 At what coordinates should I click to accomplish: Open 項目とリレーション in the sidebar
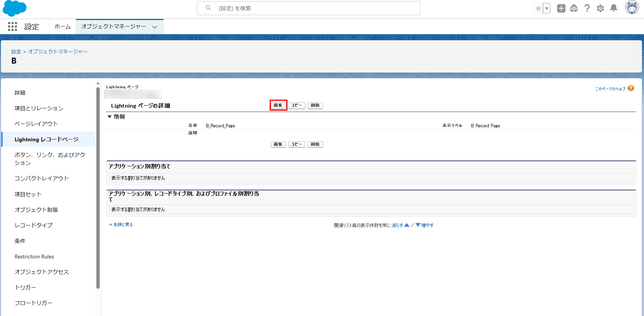(39, 108)
